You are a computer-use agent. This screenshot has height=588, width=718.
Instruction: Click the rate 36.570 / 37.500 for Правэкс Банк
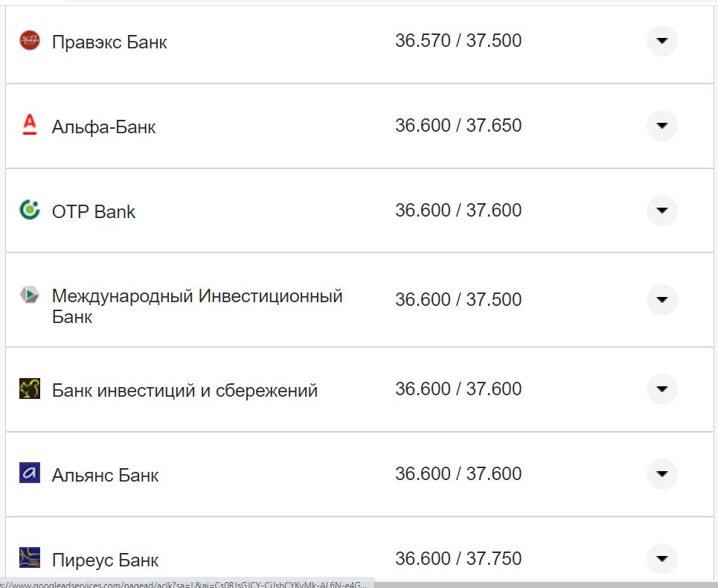459,41
